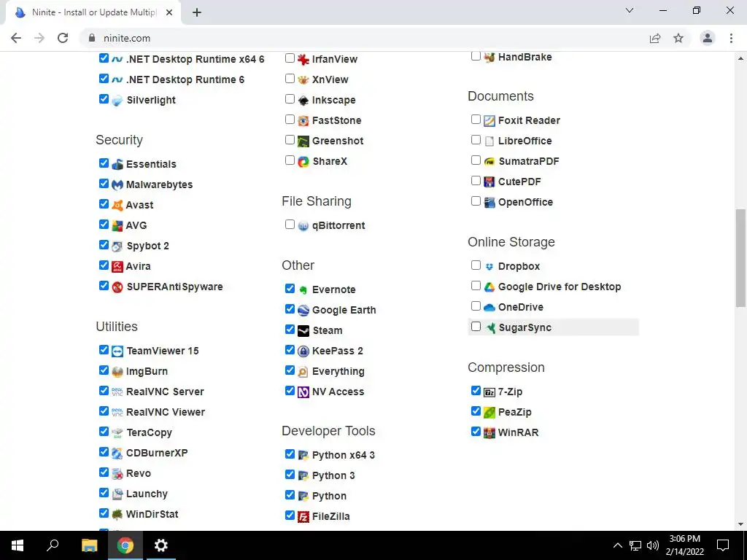Check the SumatraPDF checkbox
This screenshot has height=560, width=747.
pyautogui.click(x=476, y=160)
